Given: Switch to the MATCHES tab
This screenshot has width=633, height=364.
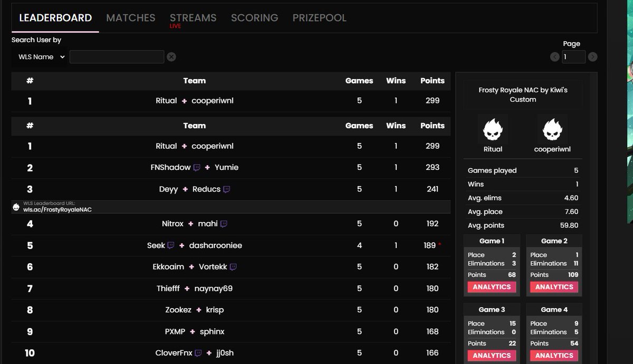Looking at the screenshot, I should [x=130, y=17].
